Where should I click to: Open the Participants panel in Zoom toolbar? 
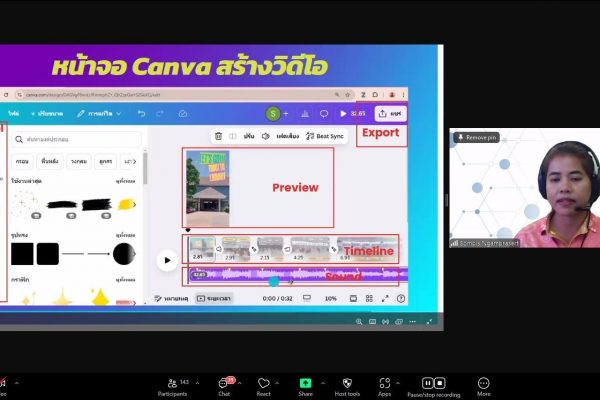(x=173, y=387)
